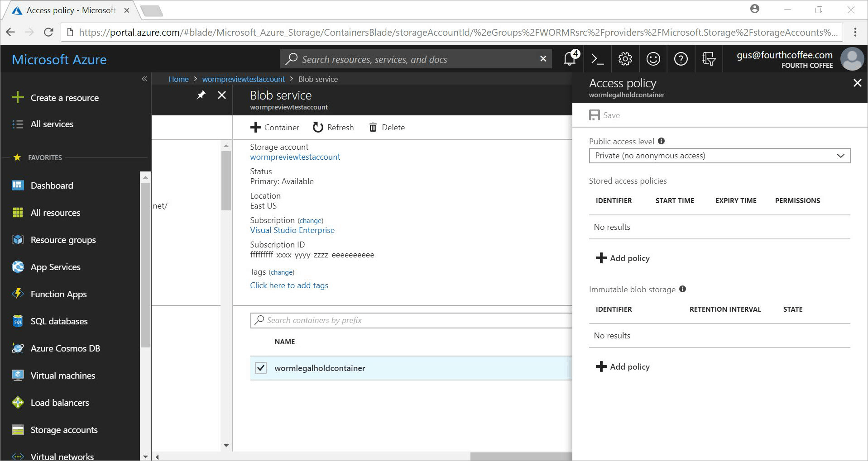868x461 pixels.
Task: Send feedback using the smiley icon
Action: point(653,59)
